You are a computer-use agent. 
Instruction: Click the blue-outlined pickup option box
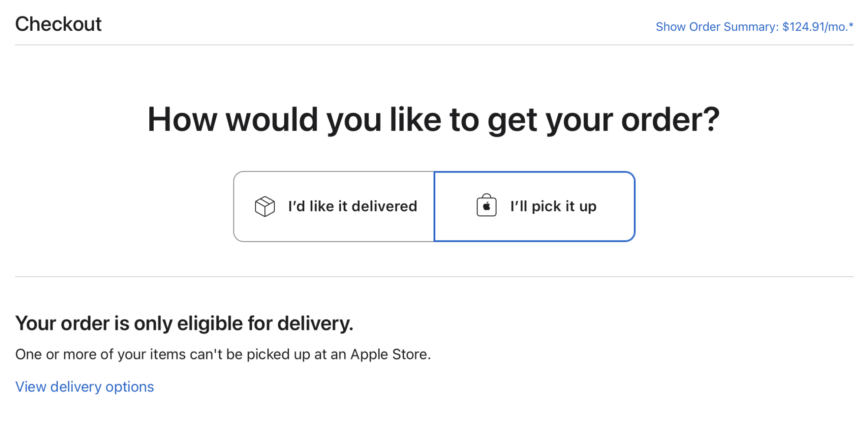(x=535, y=206)
